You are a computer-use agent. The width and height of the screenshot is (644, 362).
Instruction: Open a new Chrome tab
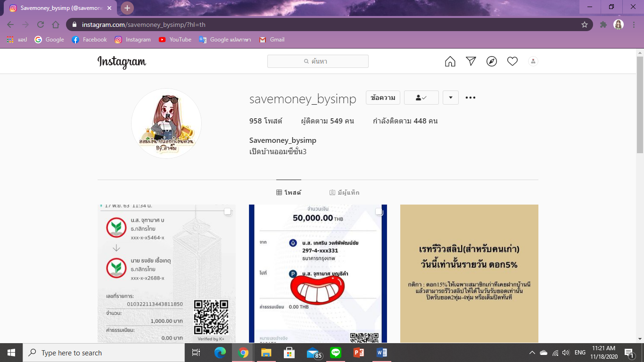coord(127,8)
